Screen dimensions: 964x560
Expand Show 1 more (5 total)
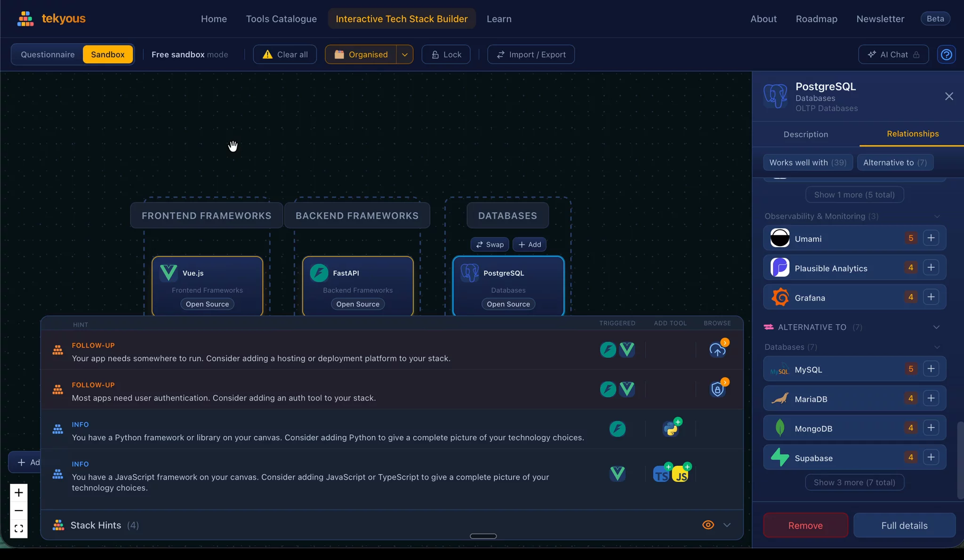point(854,195)
